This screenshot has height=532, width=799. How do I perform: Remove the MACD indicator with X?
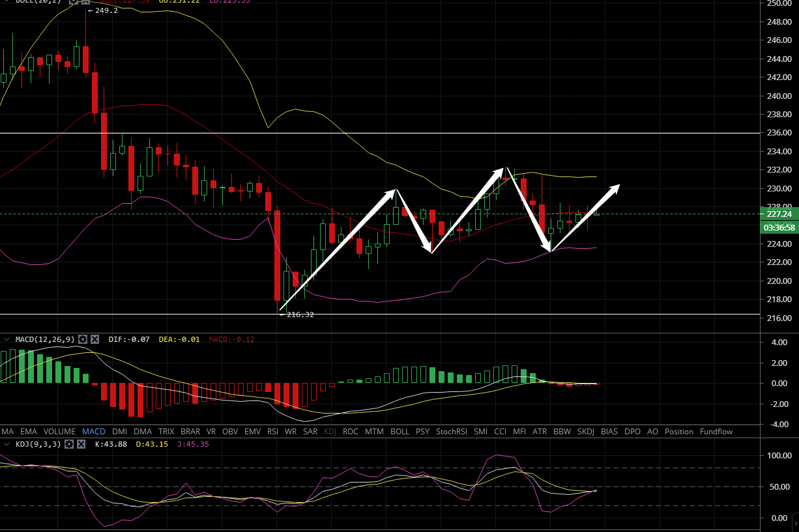95,339
